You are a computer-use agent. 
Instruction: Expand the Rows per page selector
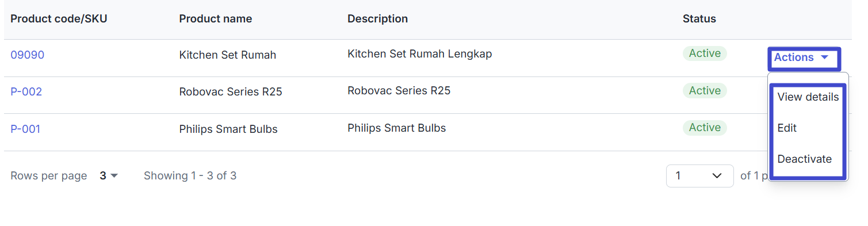point(109,175)
